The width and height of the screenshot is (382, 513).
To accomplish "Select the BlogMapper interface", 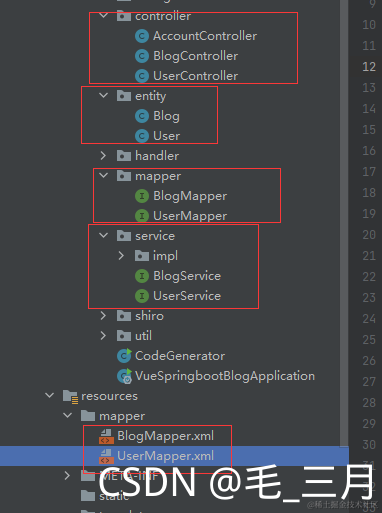I will pos(190,196).
